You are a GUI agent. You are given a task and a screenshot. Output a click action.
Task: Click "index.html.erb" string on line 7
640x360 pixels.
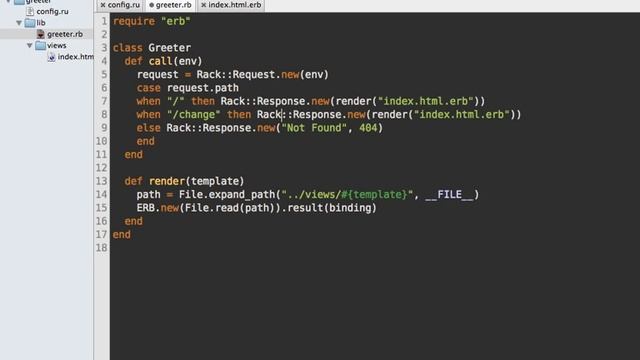coord(425,101)
